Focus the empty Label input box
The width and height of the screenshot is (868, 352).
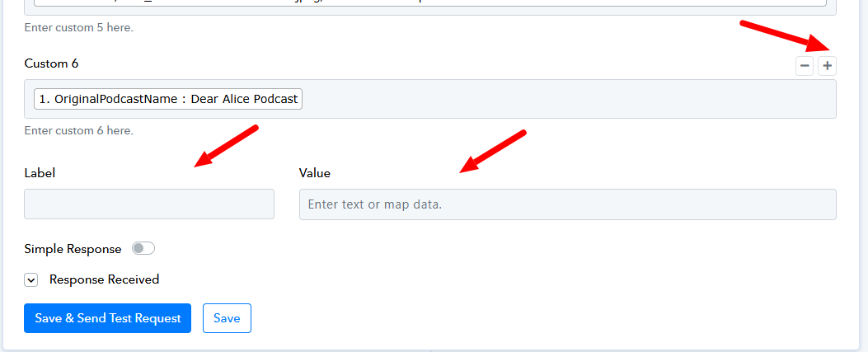(x=149, y=204)
